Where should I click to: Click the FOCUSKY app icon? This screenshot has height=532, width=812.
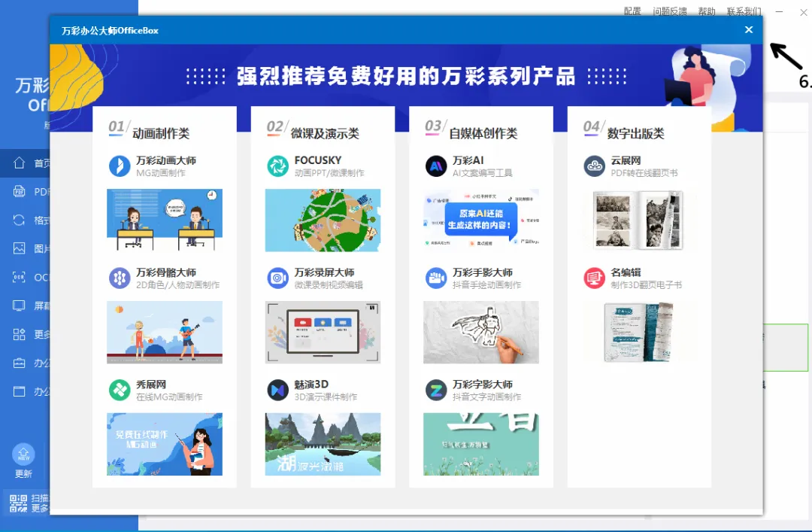coord(278,166)
